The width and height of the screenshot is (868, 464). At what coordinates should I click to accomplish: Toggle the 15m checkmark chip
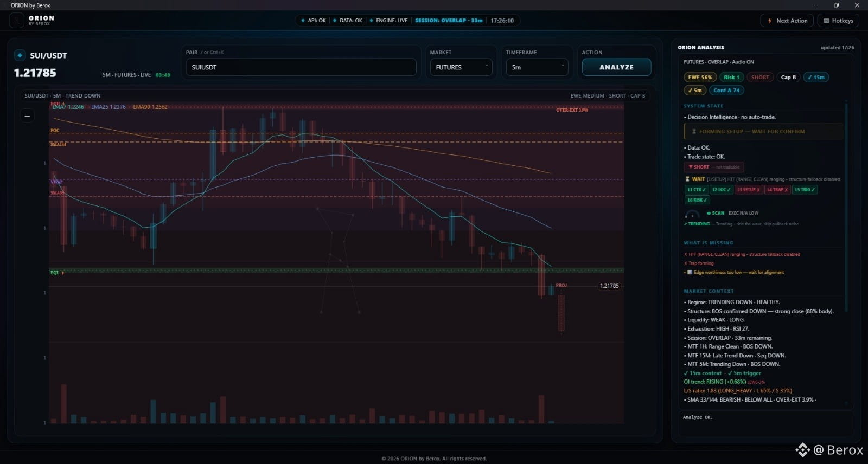[x=816, y=77]
